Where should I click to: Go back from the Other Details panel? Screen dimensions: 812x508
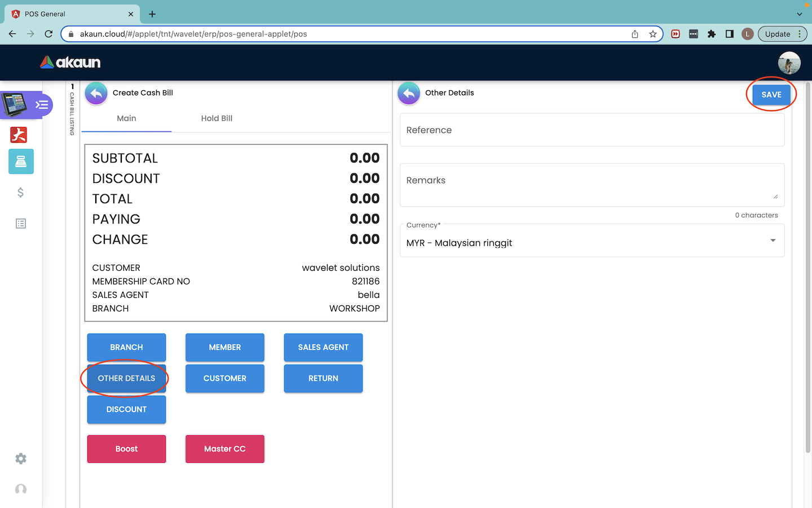point(409,93)
